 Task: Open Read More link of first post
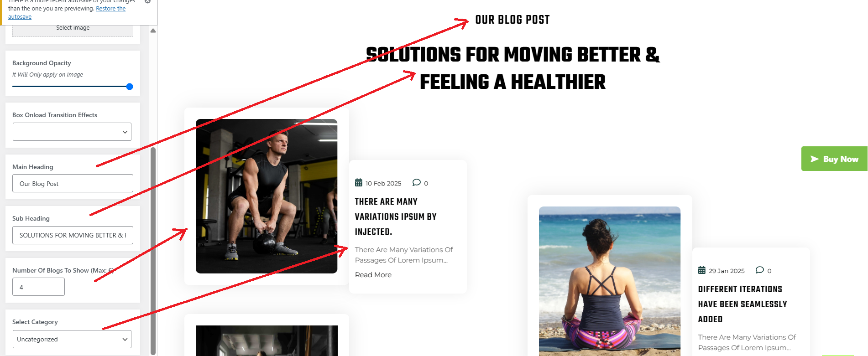click(x=373, y=275)
